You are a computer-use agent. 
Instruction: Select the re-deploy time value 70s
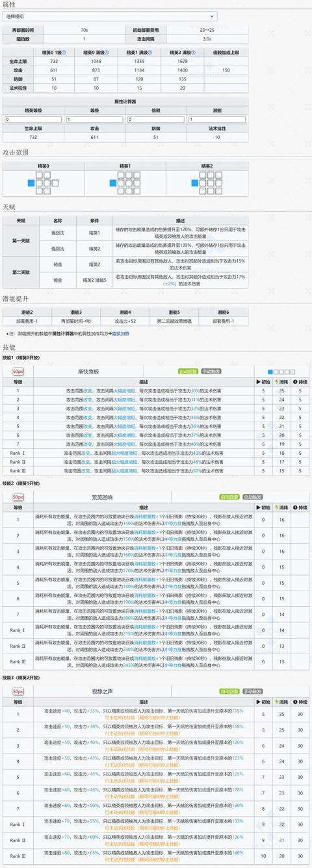(84, 31)
